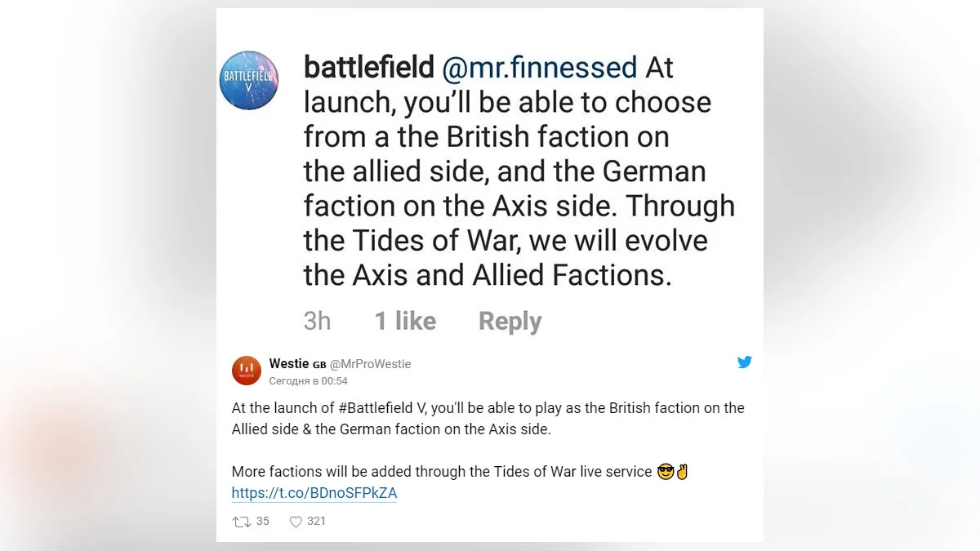
Task: Click the blue Twitter bird logo
Action: click(744, 362)
